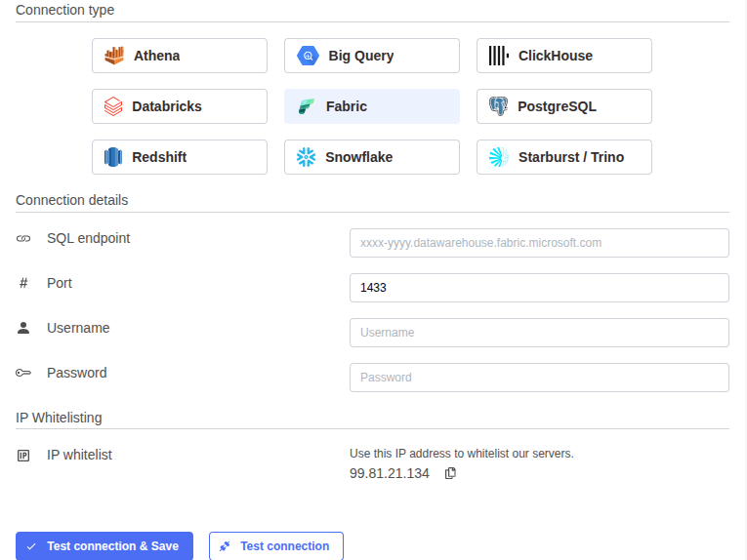Choose Big Query as connection type
The width and height of the screenshot is (747, 560).
click(372, 56)
